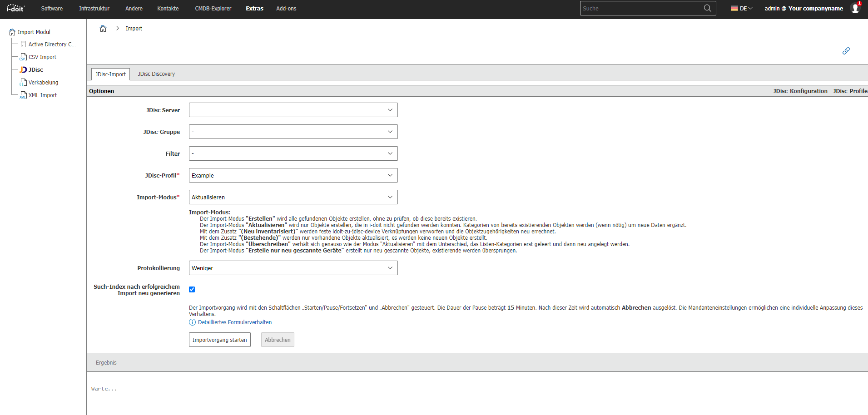Select JDisc tree item
The image size is (868, 415).
pyautogui.click(x=36, y=70)
